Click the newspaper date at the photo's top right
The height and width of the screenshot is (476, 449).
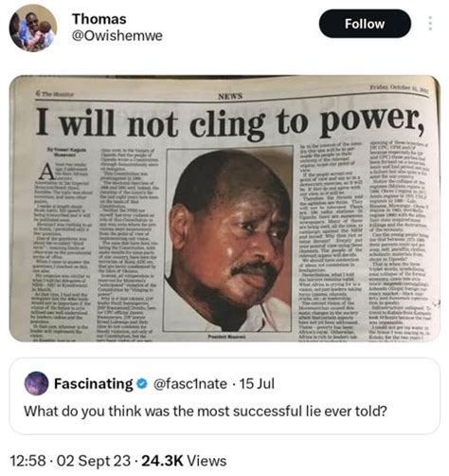pos(399,87)
